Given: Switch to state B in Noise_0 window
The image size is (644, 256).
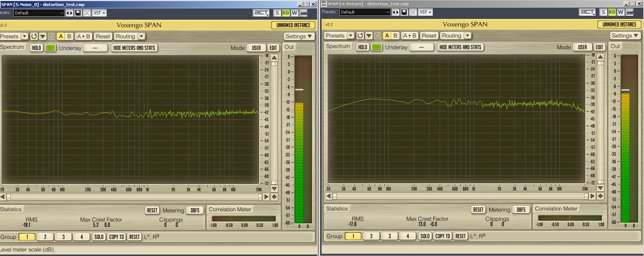Looking at the screenshot, I should 69,36.
